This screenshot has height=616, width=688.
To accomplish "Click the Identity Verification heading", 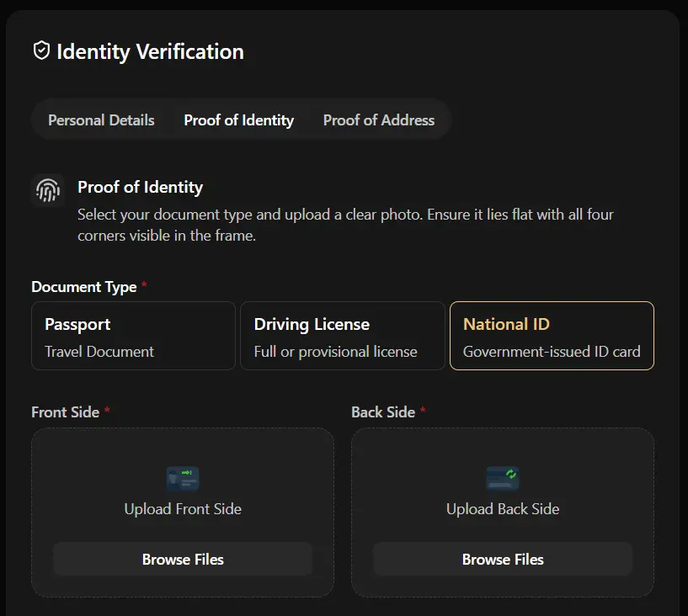I will (150, 51).
